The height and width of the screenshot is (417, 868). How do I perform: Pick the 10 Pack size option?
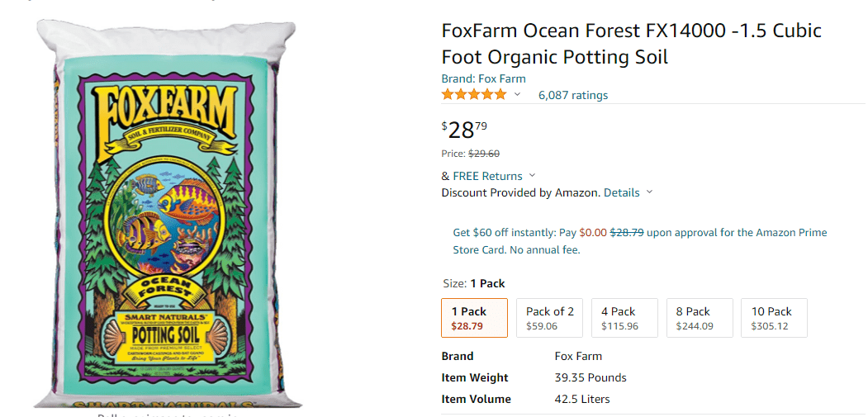[774, 318]
